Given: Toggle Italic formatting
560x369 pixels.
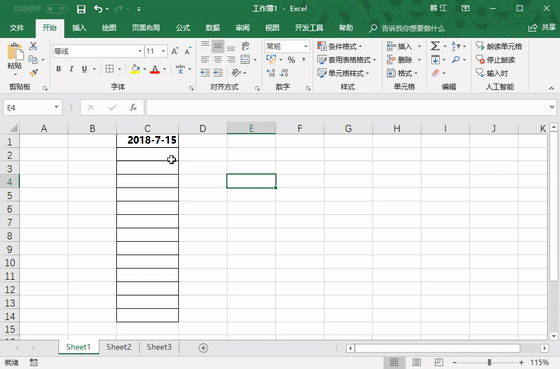Looking at the screenshot, I should 71,69.
